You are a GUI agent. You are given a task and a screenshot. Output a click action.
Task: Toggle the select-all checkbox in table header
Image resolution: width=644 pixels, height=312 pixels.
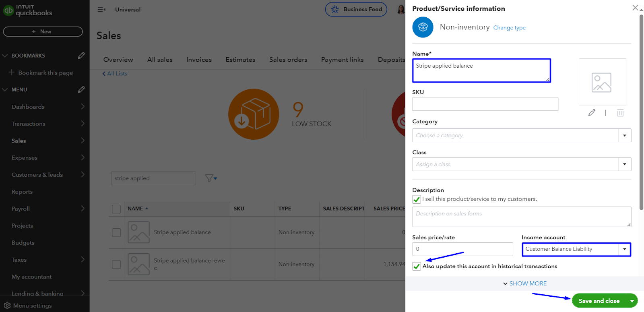tap(116, 209)
